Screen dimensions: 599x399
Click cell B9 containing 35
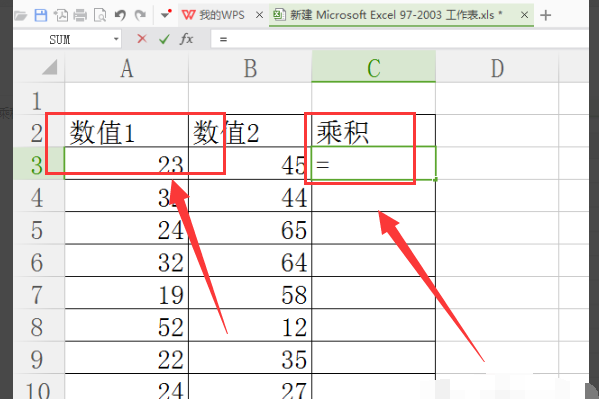click(x=250, y=358)
